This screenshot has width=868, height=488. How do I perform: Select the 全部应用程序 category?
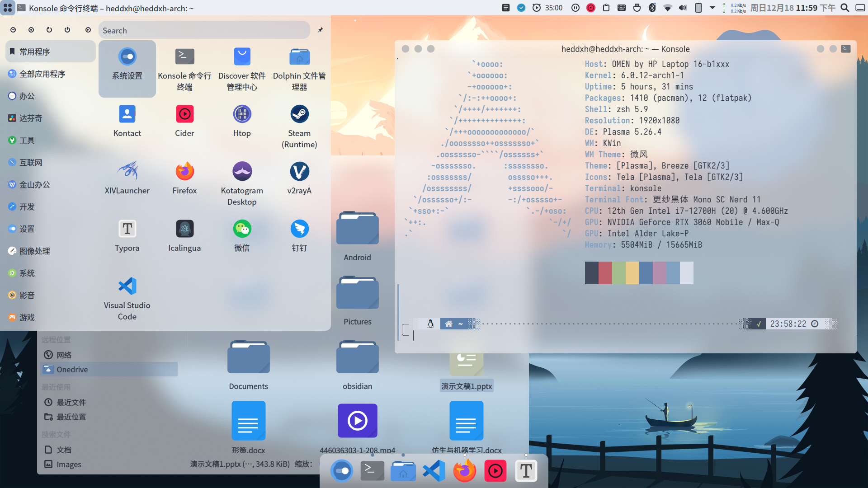tap(42, 74)
